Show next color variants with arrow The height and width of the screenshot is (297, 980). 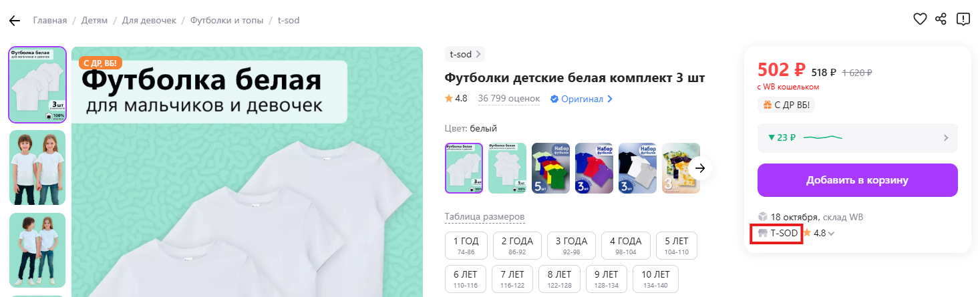(x=700, y=168)
